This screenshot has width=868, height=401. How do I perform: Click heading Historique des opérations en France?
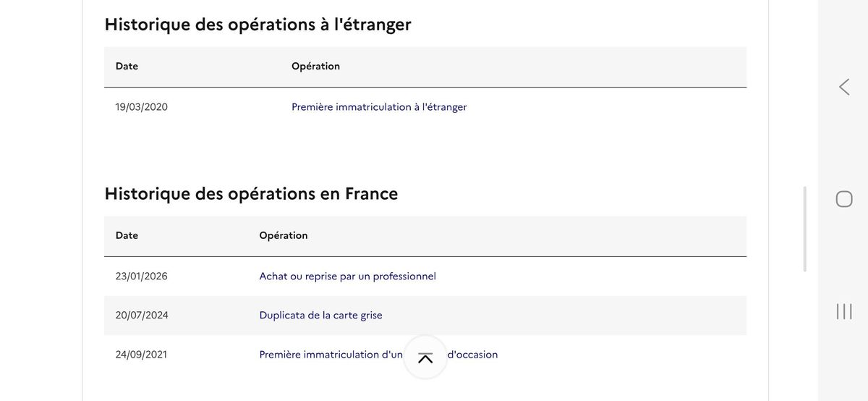(251, 194)
